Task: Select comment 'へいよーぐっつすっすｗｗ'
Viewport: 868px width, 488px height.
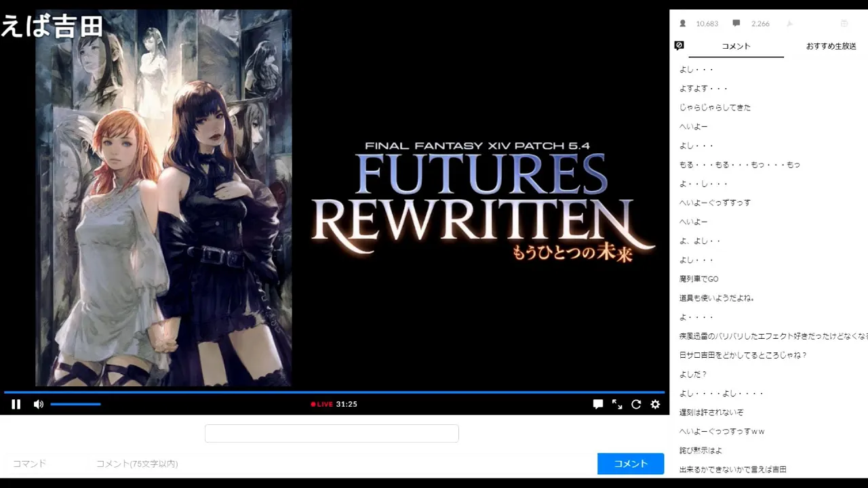Action: (x=722, y=431)
